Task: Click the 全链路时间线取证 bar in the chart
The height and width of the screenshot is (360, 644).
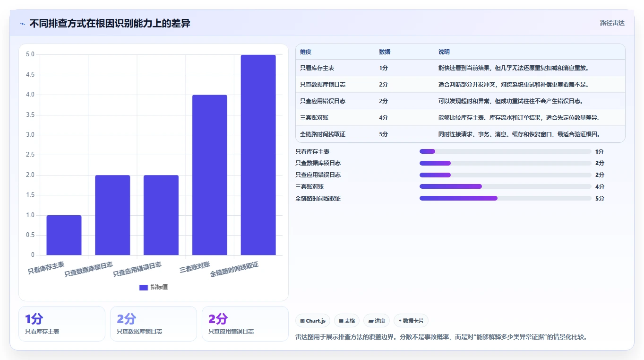Action: point(258,155)
